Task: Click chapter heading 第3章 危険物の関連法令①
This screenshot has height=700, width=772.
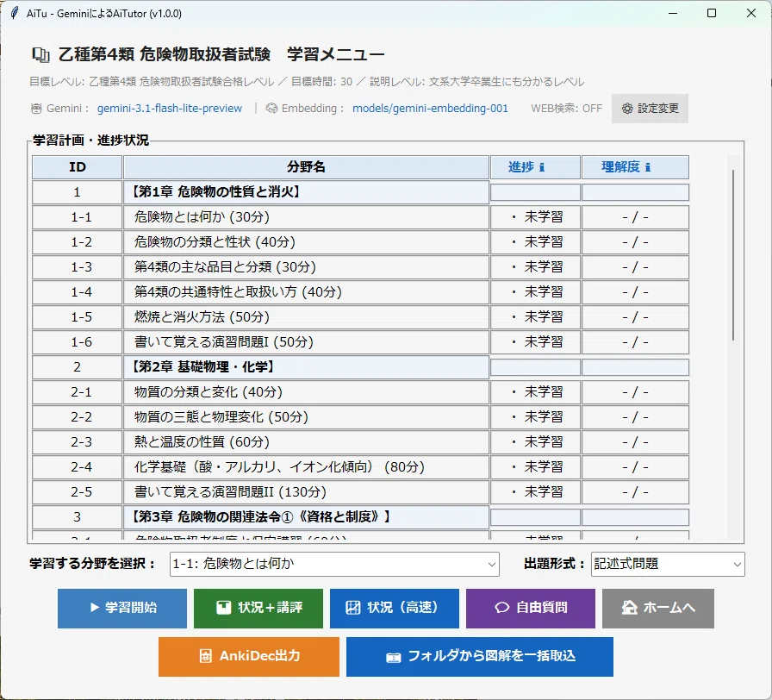Action: coord(306,516)
